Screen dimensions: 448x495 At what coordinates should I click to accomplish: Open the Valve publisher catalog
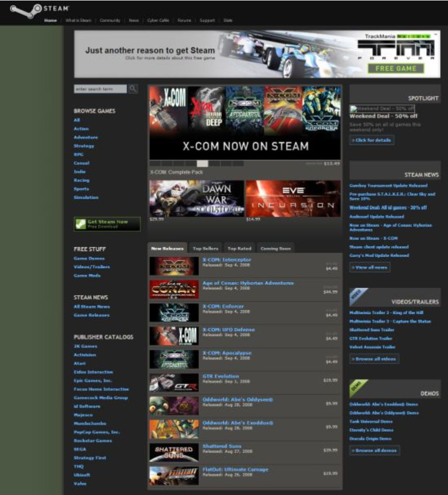click(80, 484)
